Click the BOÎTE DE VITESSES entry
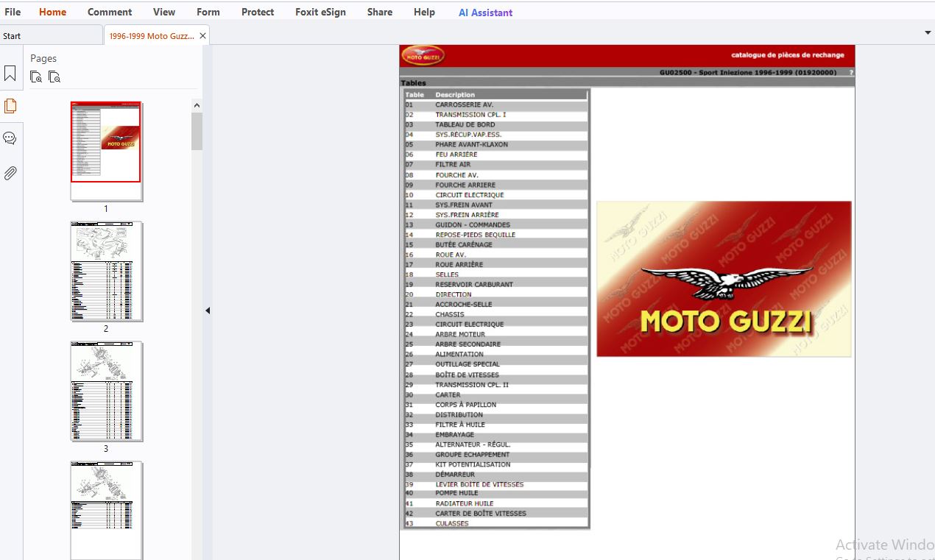The height and width of the screenshot is (560, 935). pyautogui.click(x=467, y=375)
